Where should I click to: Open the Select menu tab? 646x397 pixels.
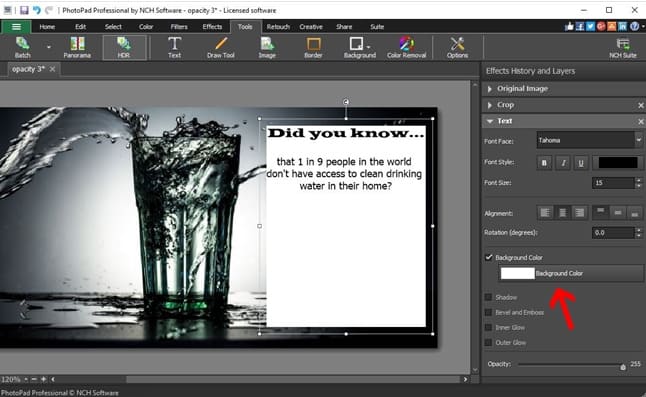113,27
